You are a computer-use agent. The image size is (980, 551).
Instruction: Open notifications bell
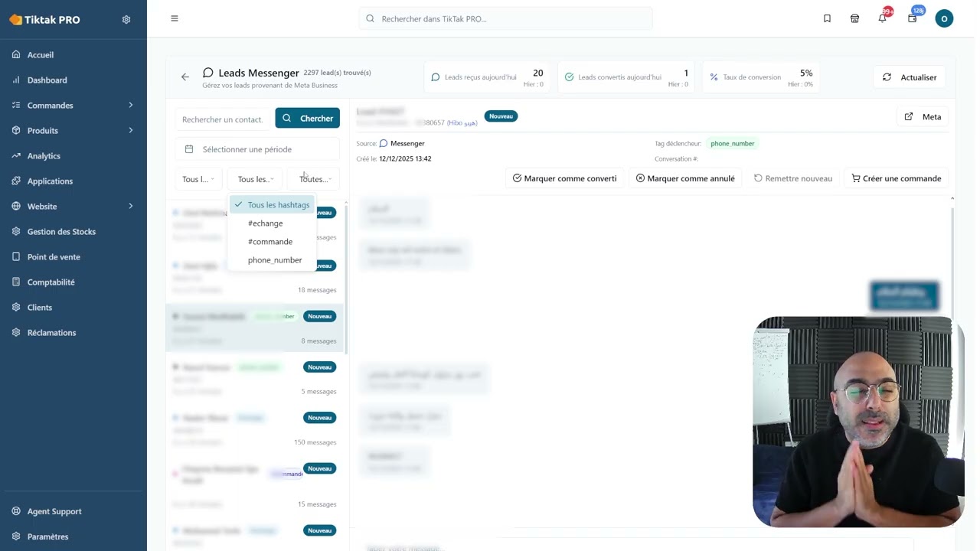883,18
